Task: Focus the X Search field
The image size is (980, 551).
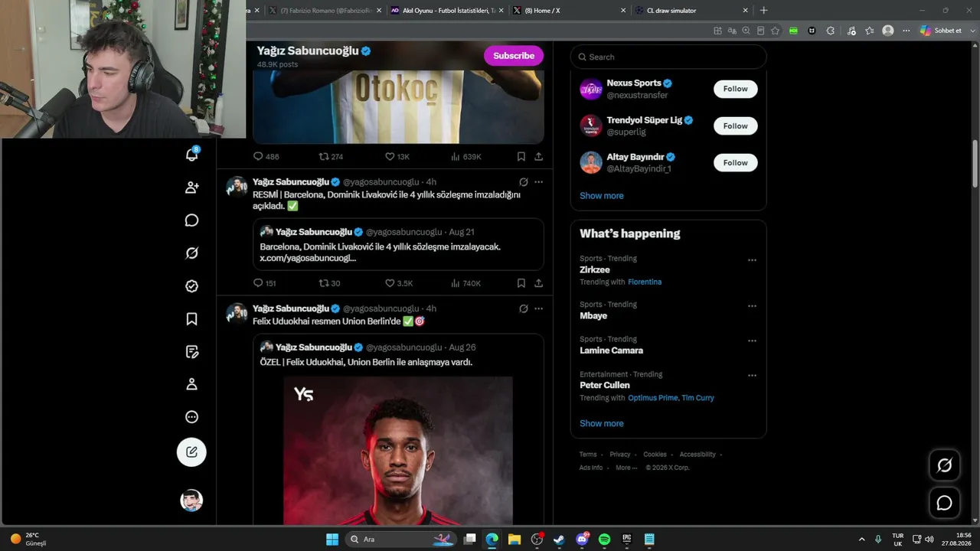Action: click(x=668, y=57)
